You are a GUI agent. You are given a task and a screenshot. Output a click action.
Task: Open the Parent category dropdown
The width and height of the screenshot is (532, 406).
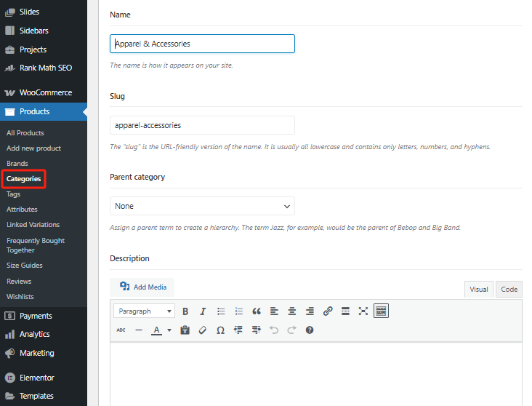(x=202, y=206)
